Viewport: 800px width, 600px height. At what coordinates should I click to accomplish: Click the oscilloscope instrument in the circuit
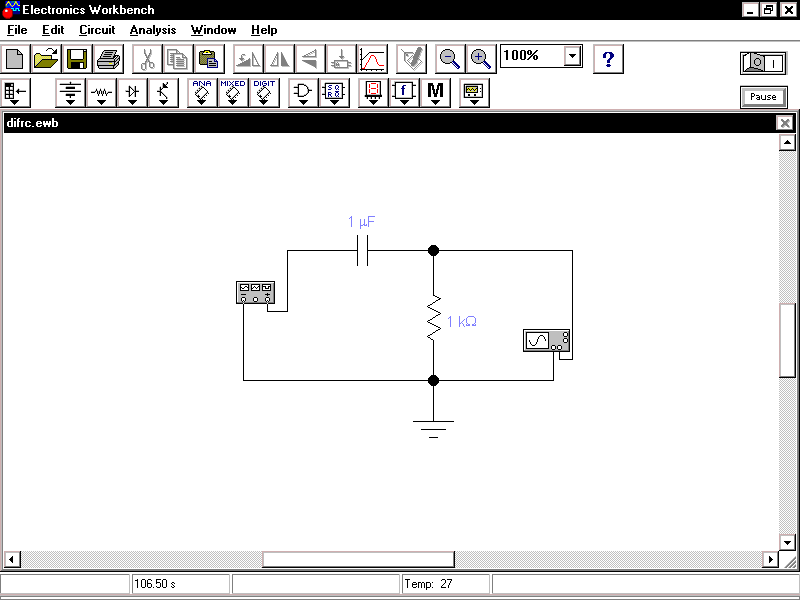coord(546,341)
